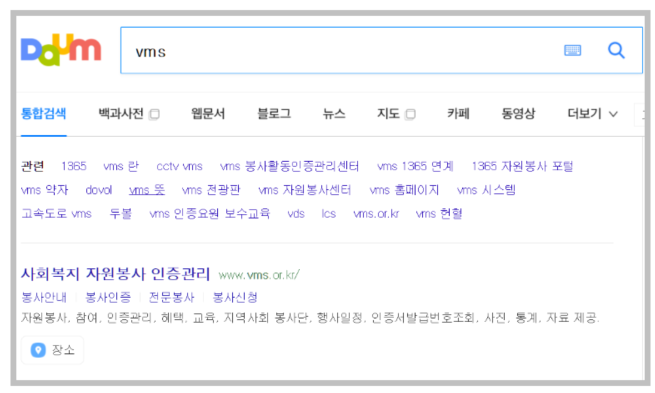The image size is (655, 393).
Task: Open the 봉사안내 sublink
Action: 44,297
